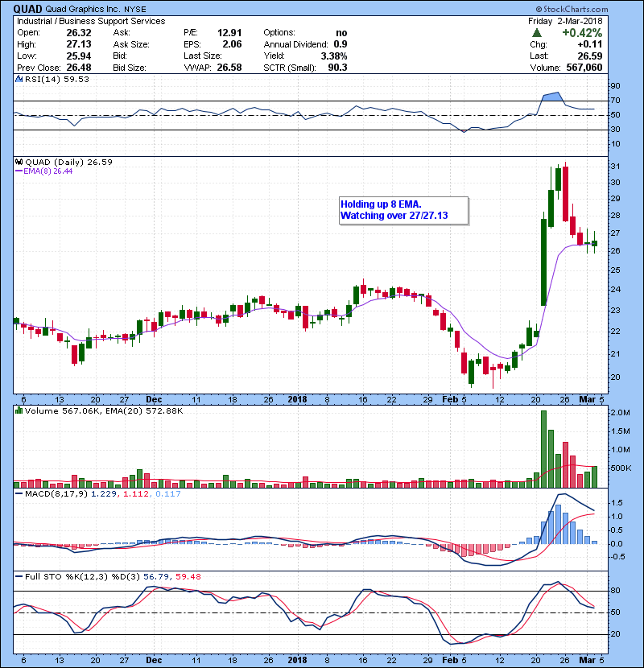Click the 'RSI(14) 59.53' indicator label

57,79
